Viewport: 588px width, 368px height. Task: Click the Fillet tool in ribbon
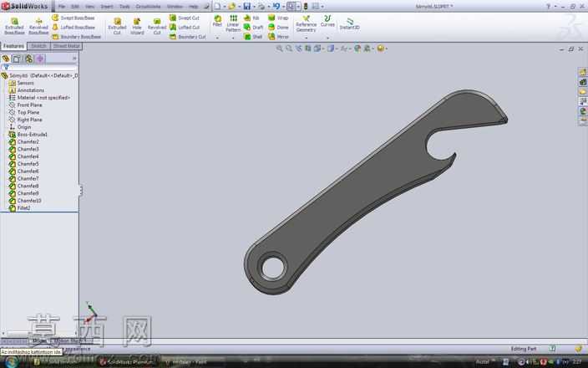click(217, 21)
